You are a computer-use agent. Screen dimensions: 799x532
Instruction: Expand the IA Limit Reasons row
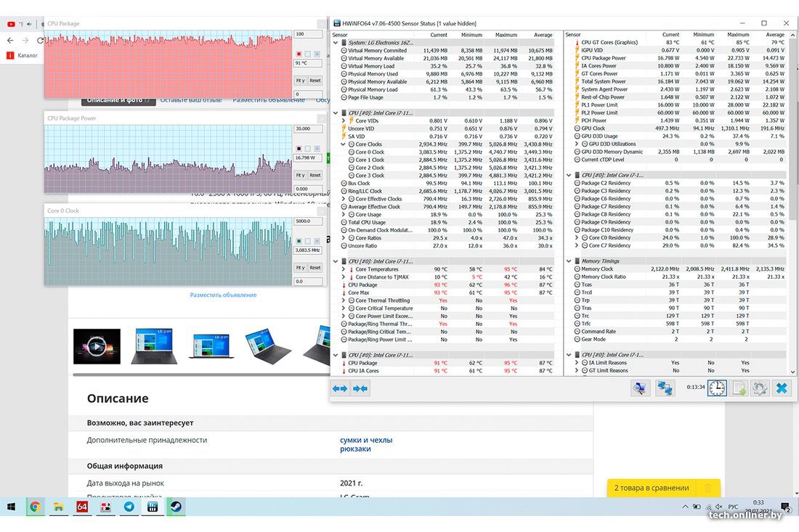[577, 363]
